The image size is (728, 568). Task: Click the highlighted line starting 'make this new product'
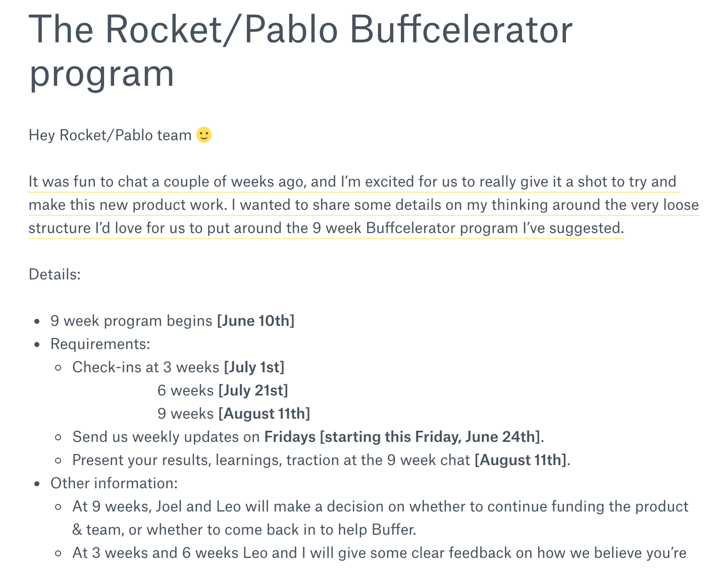tap(363, 205)
